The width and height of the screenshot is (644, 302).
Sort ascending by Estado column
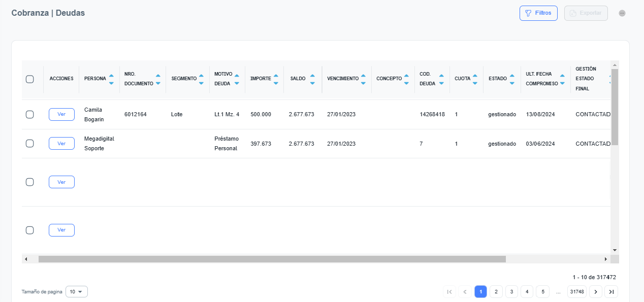tap(512, 76)
